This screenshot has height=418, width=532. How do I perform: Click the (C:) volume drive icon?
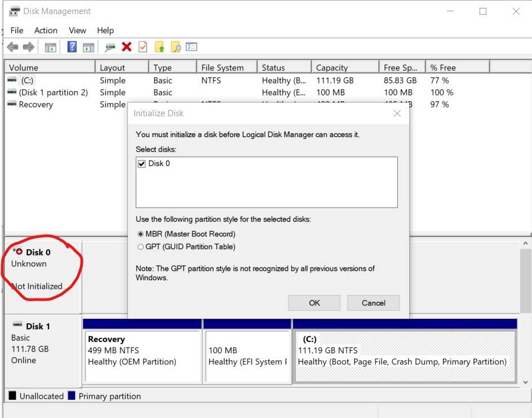click(12, 80)
